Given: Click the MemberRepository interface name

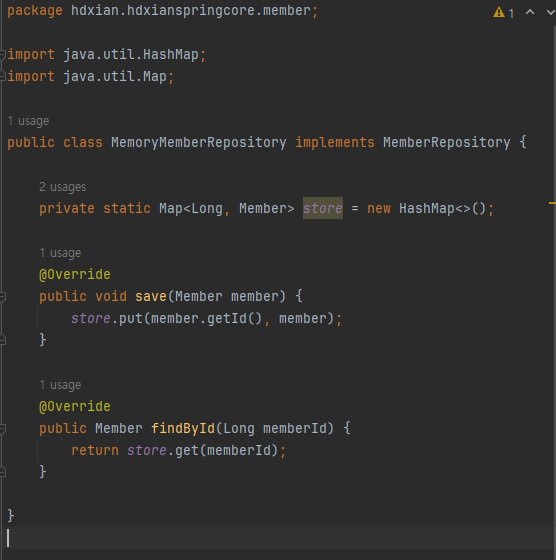Looking at the screenshot, I should click(447, 142).
